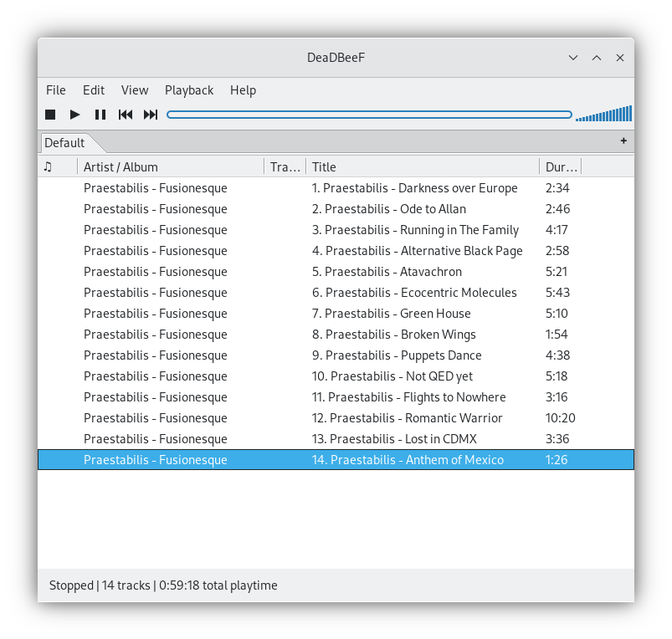672x639 pixels.
Task: Click the Play button in toolbar
Action: [75, 115]
